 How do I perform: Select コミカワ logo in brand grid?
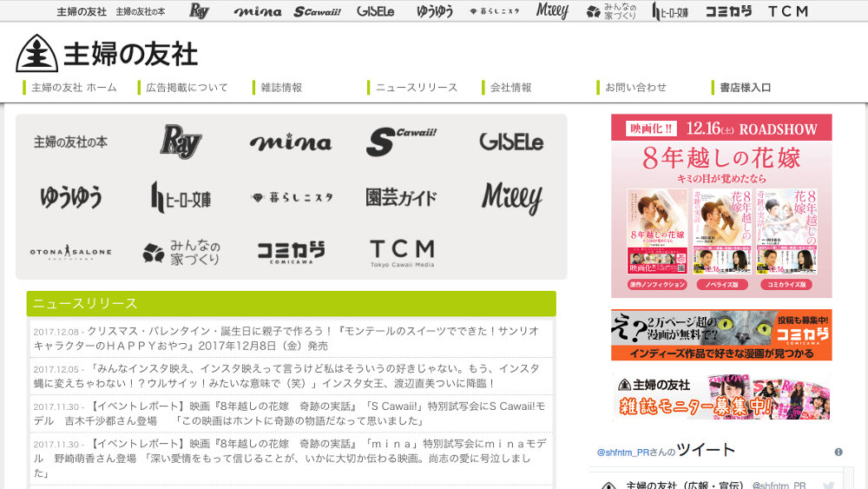[291, 252]
